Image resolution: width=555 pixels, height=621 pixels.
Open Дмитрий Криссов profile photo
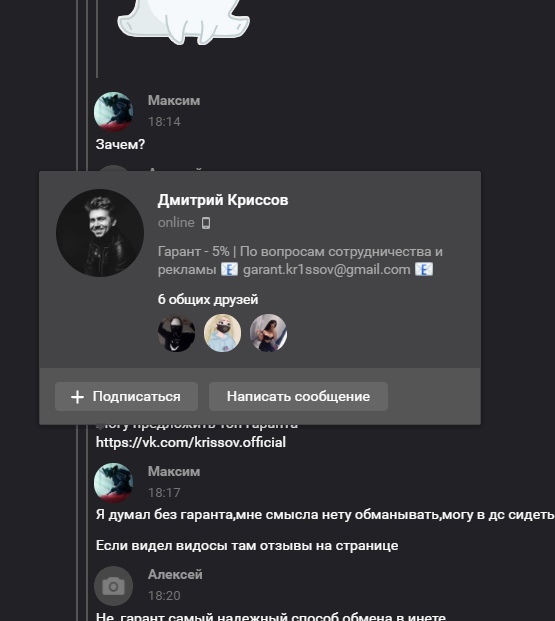click(x=100, y=233)
